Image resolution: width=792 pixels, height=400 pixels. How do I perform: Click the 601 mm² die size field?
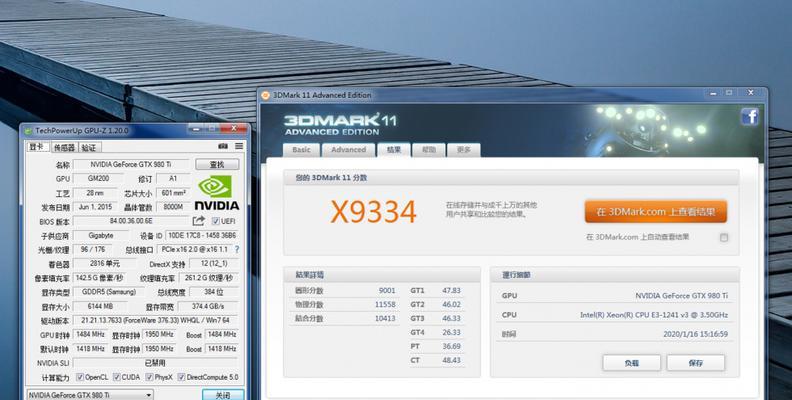pos(173,193)
